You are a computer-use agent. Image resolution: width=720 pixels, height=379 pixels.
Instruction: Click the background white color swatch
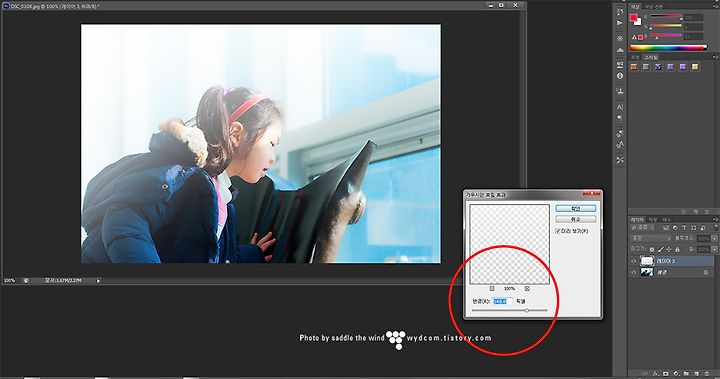coord(639,23)
